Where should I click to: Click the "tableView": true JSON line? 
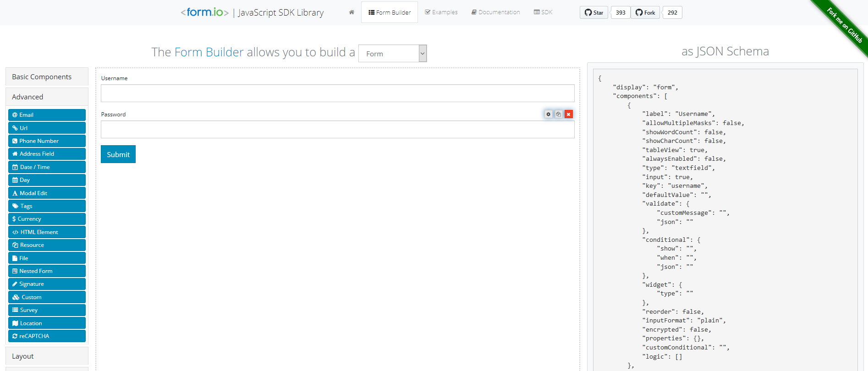pos(675,150)
